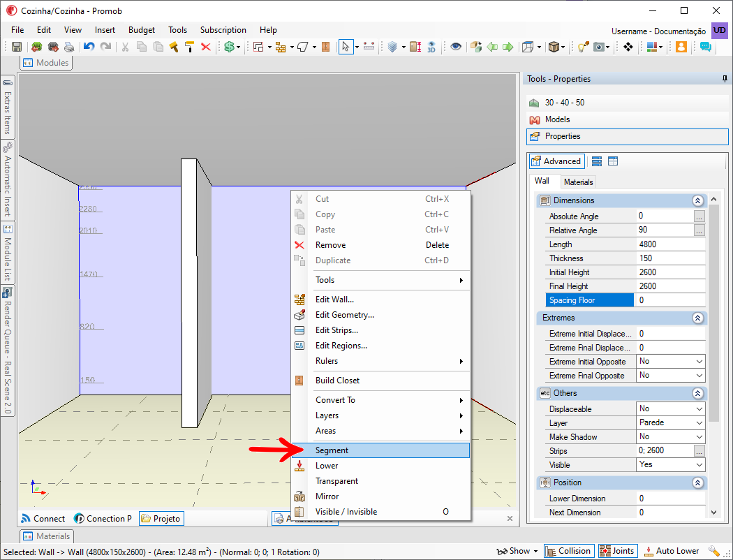Collapse the Others section
This screenshot has height=560, width=733.
(697, 393)
